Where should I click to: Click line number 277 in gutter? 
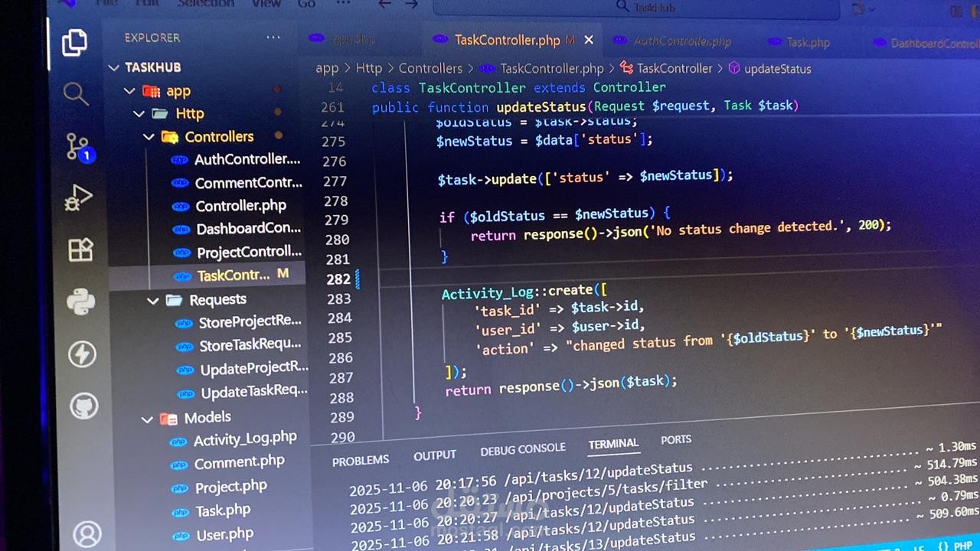point(335,181)
